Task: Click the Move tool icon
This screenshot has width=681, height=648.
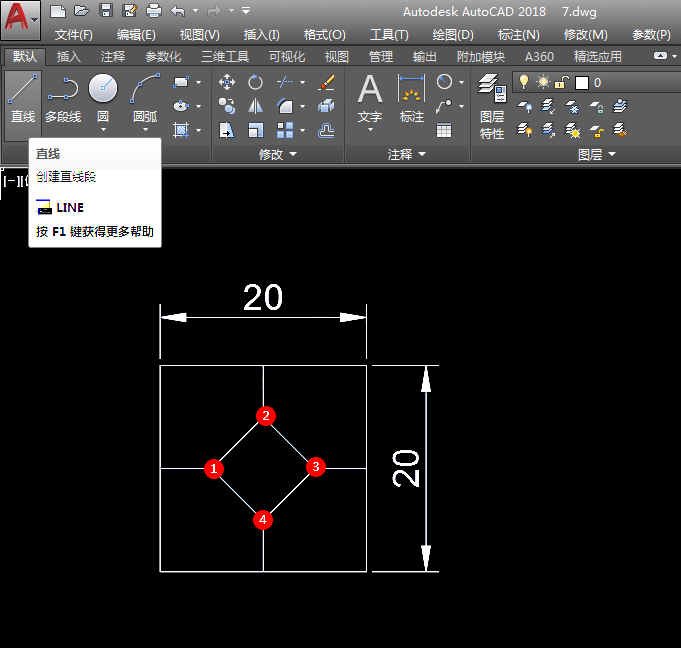Action: point(227,82)
